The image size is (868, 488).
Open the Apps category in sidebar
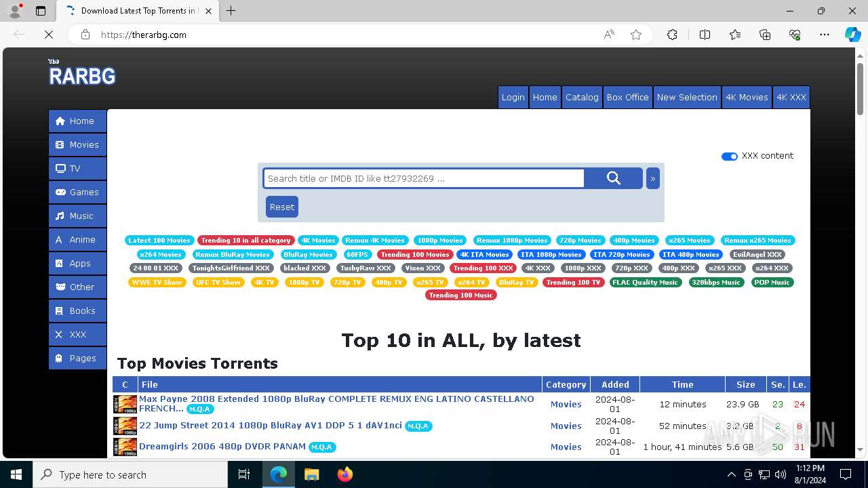[77, 263]
